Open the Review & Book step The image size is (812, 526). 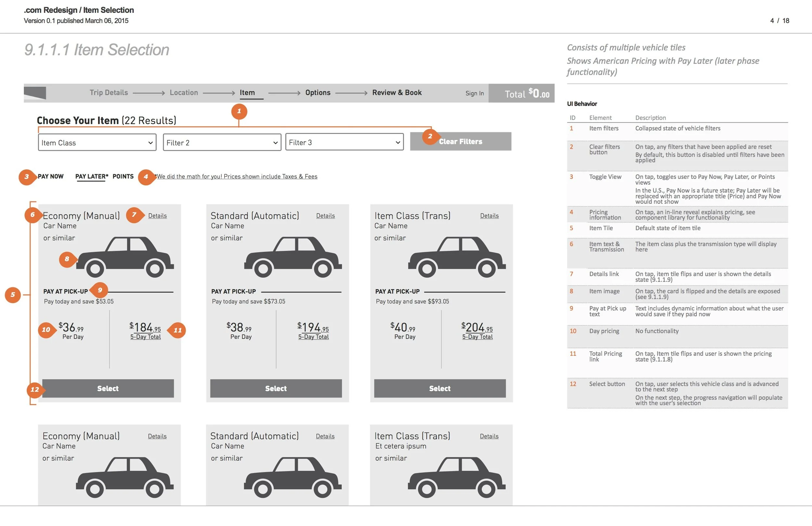(x=397, y=93)
